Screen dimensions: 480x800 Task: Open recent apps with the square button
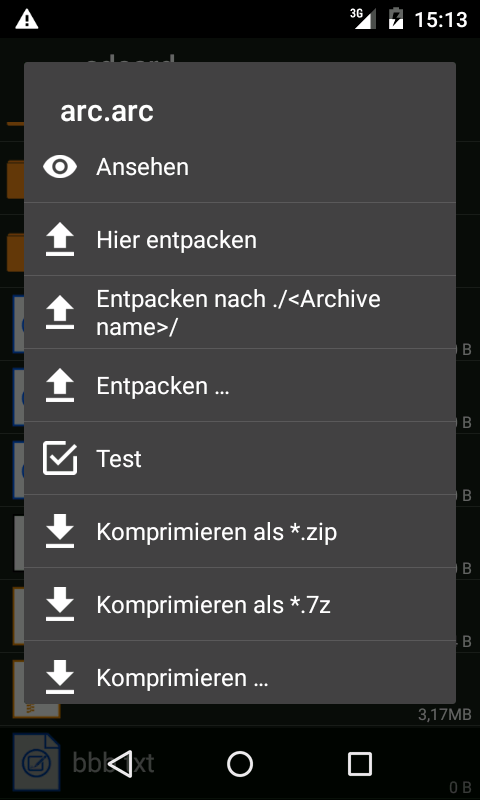click(x=360, y=764)
